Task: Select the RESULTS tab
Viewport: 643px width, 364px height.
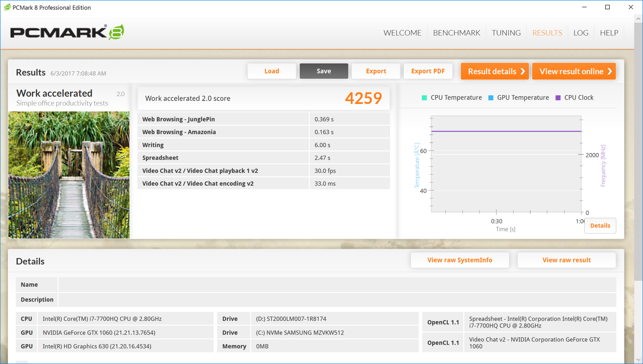Action: click(547, 33)
